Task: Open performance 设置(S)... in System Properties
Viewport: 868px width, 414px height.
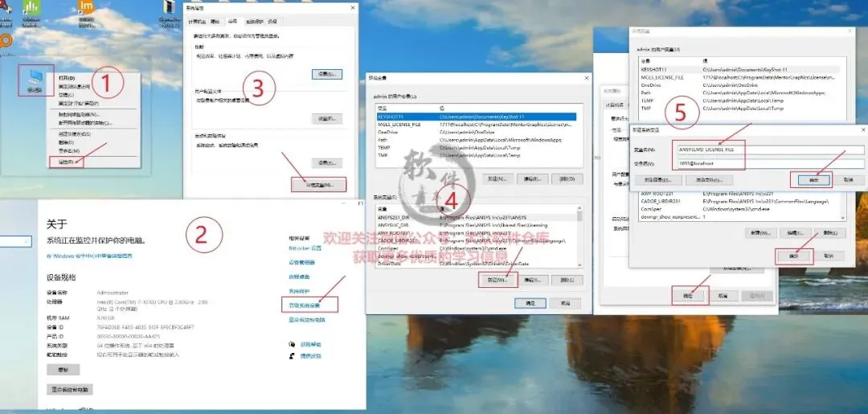Action: (326, 74)
